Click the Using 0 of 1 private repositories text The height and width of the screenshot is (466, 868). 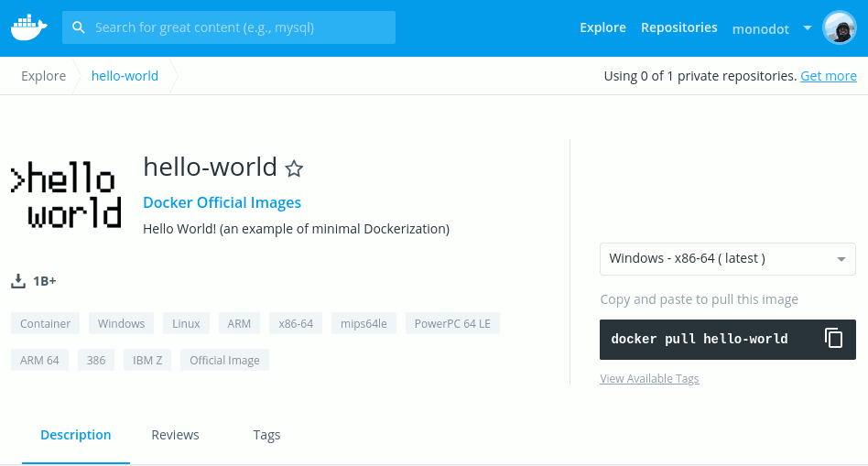coord(700,76)
